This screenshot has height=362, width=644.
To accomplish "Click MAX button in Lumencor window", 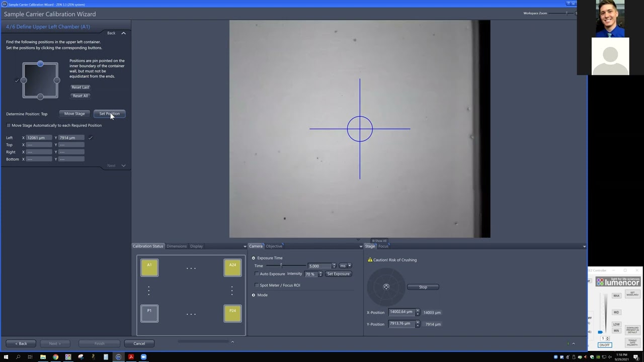I will 616,296.
